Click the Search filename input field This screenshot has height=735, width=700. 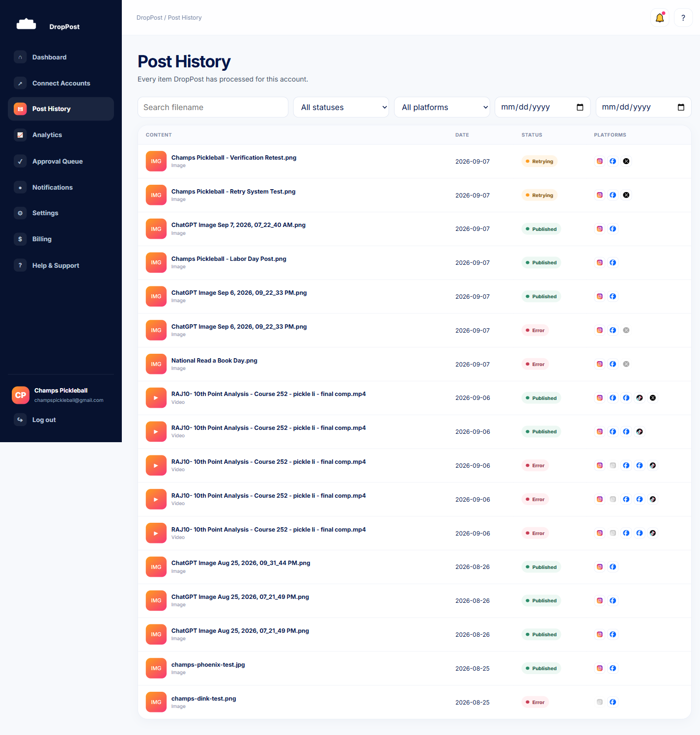click(x=213, y=107)
